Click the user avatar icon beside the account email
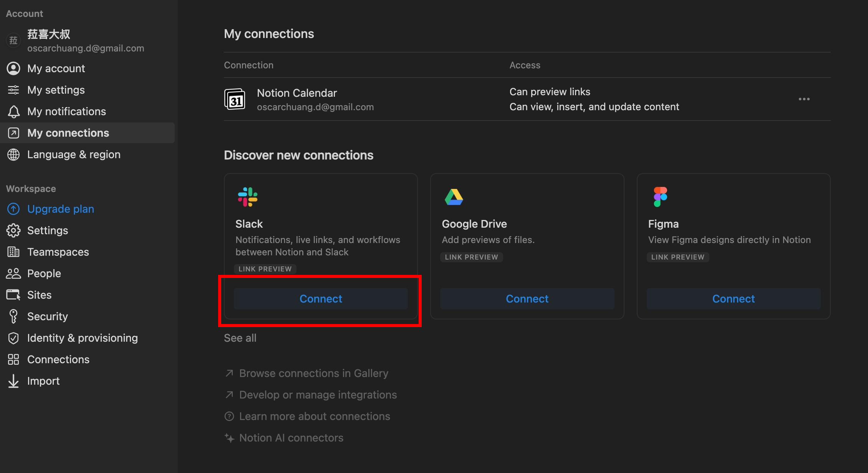The height and width of the screenshot is (473, 868). (x=13, y=40)
